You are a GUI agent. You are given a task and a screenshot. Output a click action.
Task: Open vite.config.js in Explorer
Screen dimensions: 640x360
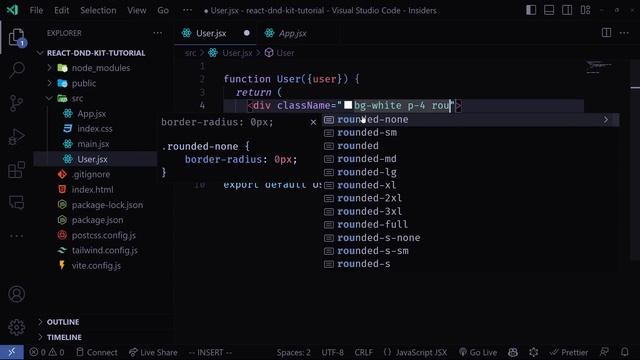point(96,265)
